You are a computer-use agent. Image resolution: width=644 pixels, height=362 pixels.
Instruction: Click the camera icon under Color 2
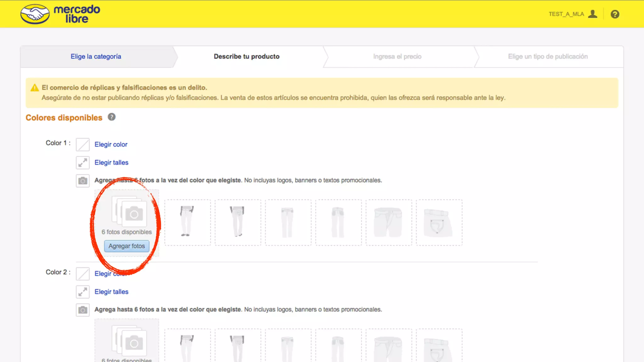(83, 310)
